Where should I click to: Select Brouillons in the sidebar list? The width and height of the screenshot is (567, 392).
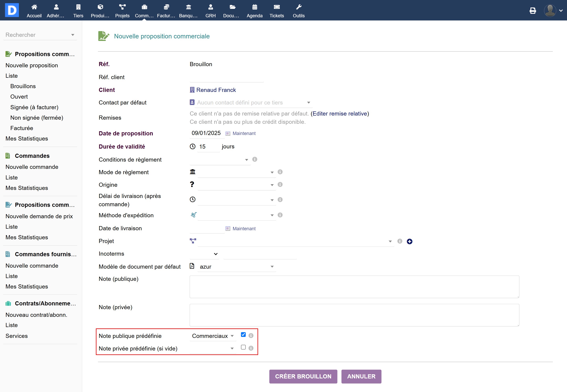[23, 86]
